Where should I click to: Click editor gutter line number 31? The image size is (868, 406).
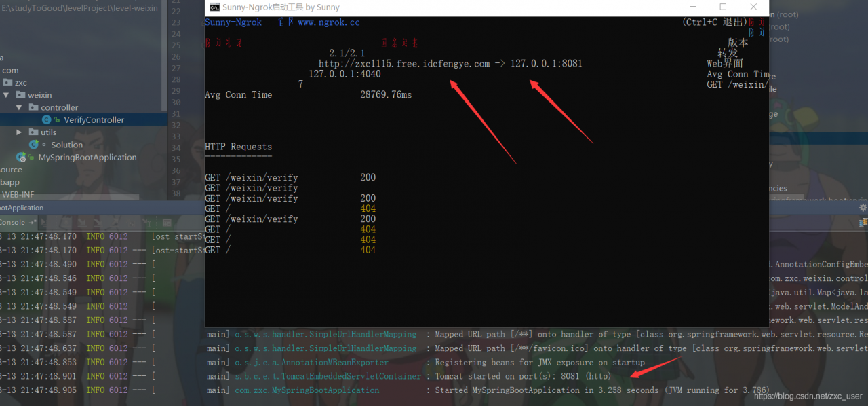[176, 113]
